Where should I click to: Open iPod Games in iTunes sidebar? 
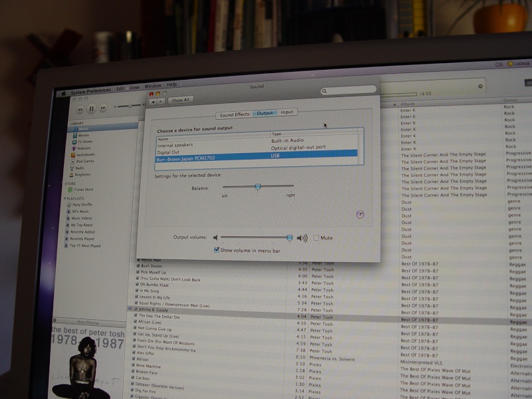85,162
